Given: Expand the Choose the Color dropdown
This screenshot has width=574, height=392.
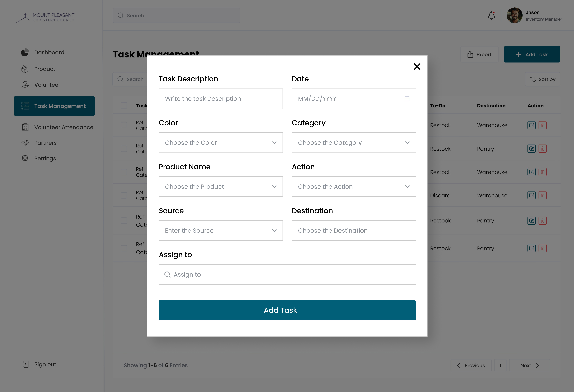Looking at the screenshot, I should 221,143.
